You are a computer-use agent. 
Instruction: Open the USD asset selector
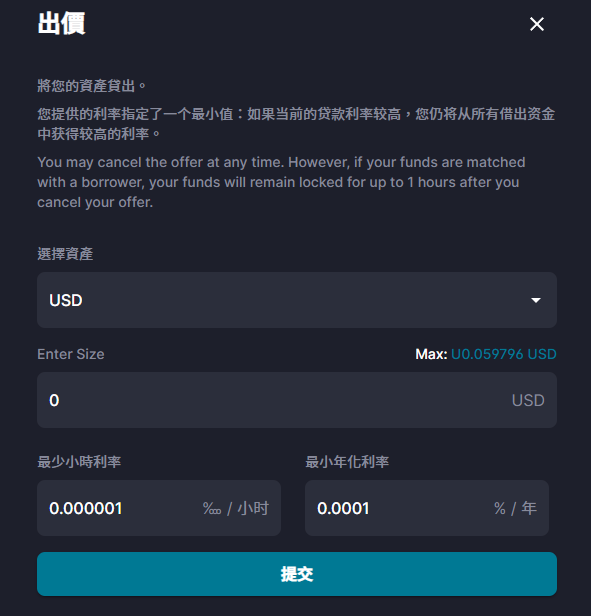(297, 300)
